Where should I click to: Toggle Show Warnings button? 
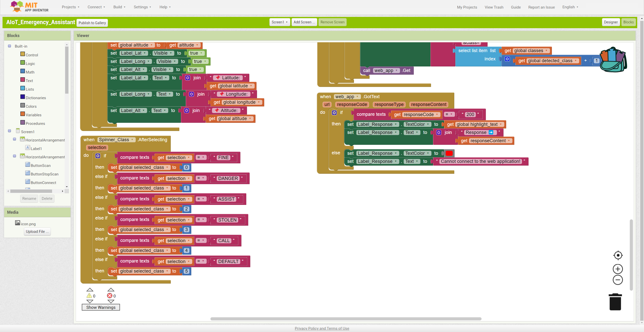pyautogui.click(x=101, y=307)
